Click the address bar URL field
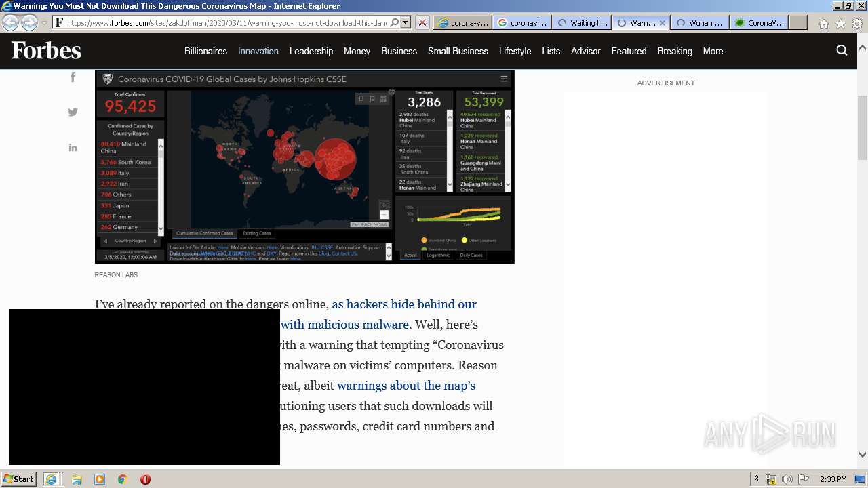The width and height of the screenshot is (868, 488). [x=227, y=22]
